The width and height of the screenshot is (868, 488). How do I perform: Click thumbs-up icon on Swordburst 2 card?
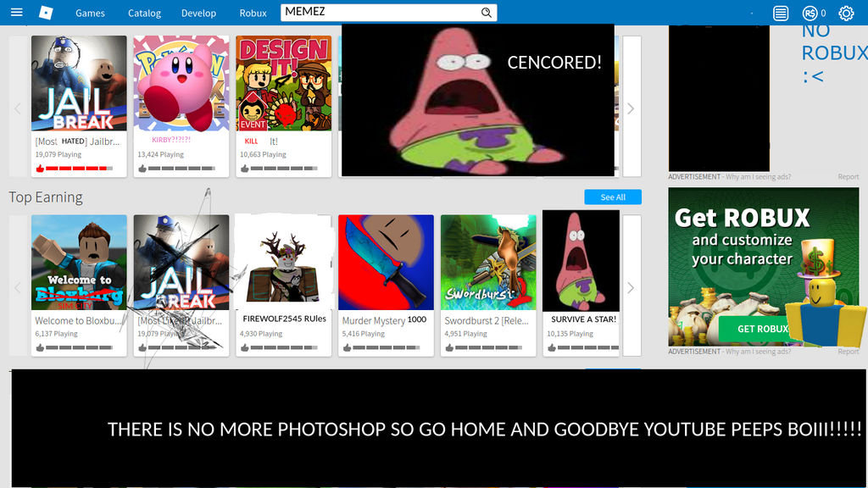pyautogui.click(x=449, y=347)
